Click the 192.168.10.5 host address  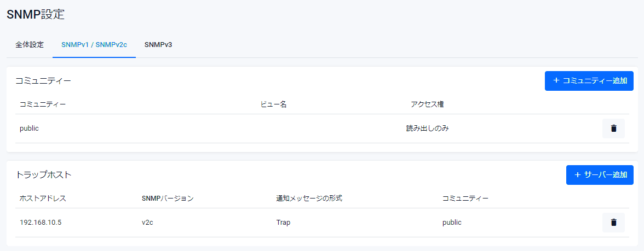[x=40, y=223]
